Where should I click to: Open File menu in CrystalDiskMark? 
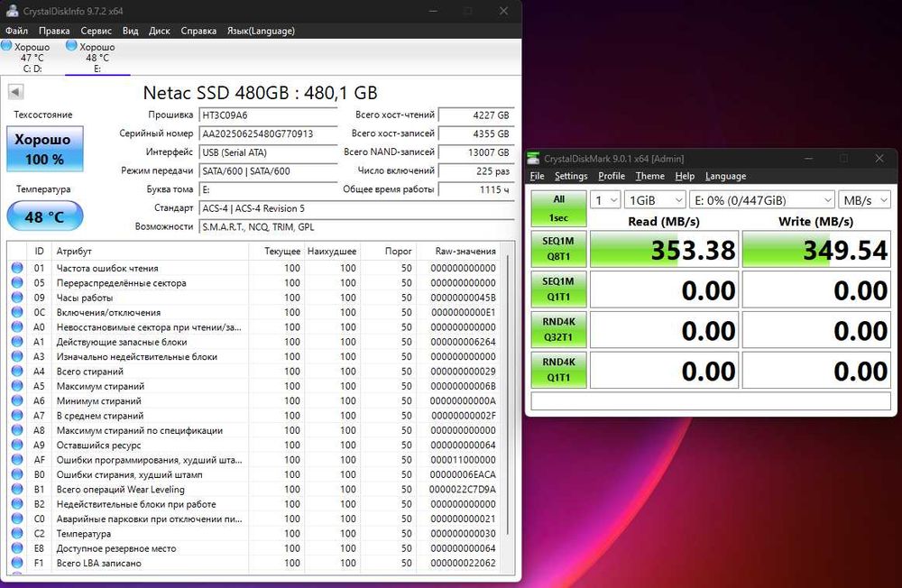point(538,176)
